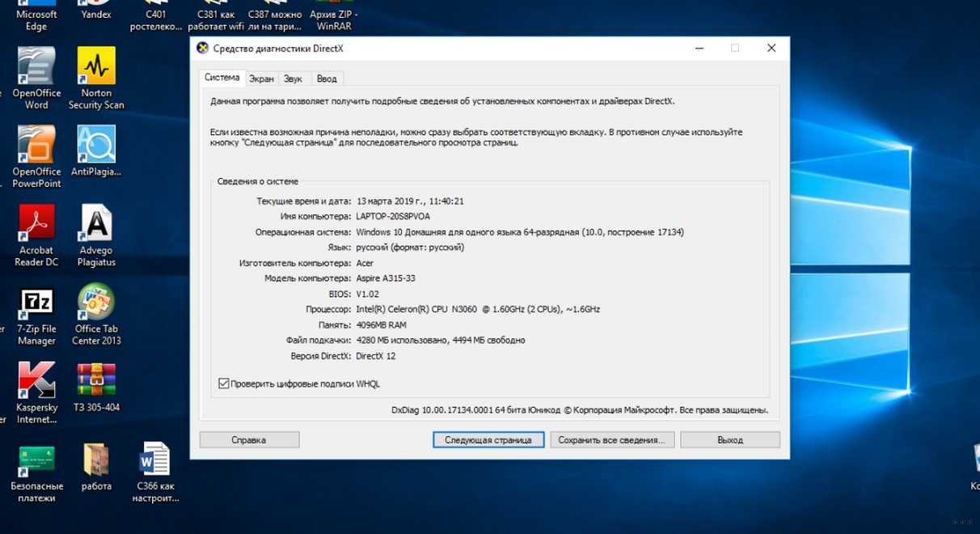Select the Kaspersky Internet Security icon
980x534 pixels.
tap(36, 382)
